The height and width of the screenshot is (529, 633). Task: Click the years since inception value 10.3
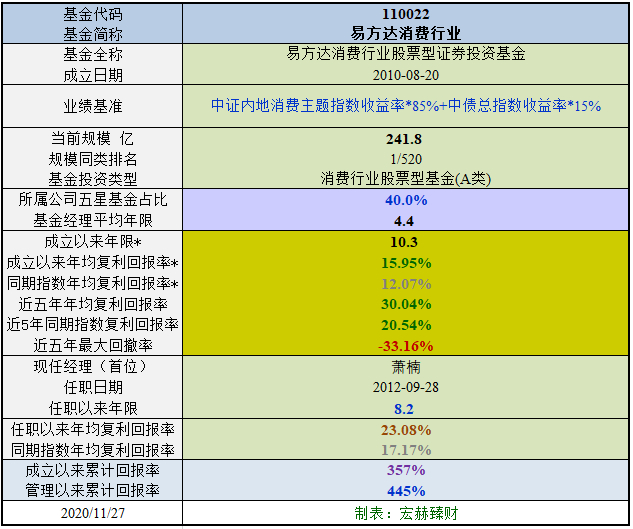[x=404, y=242]
